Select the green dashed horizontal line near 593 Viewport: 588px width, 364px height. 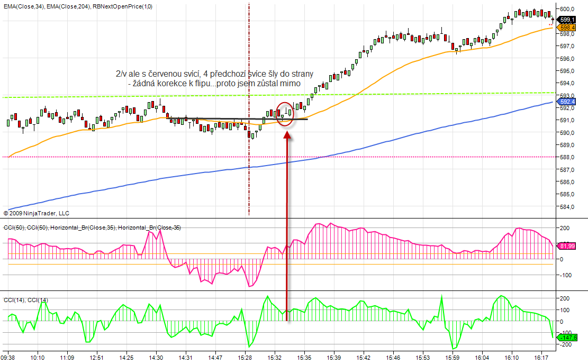click(279, 95)
